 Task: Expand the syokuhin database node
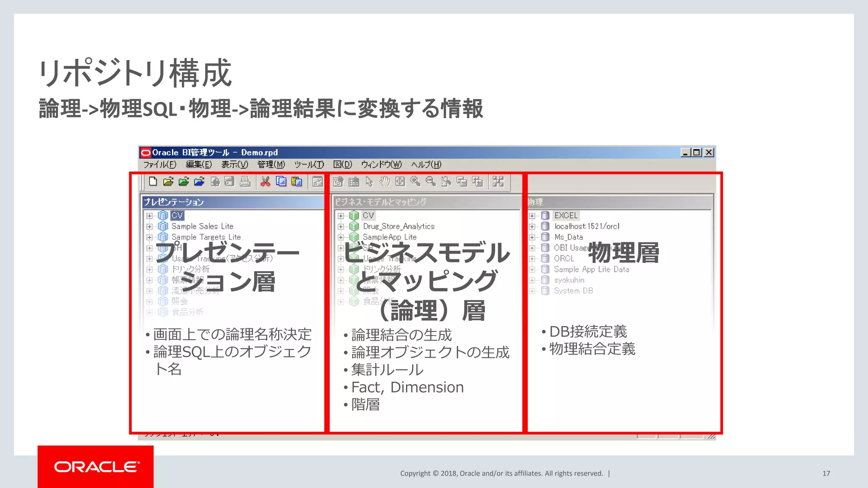[532, 280]
